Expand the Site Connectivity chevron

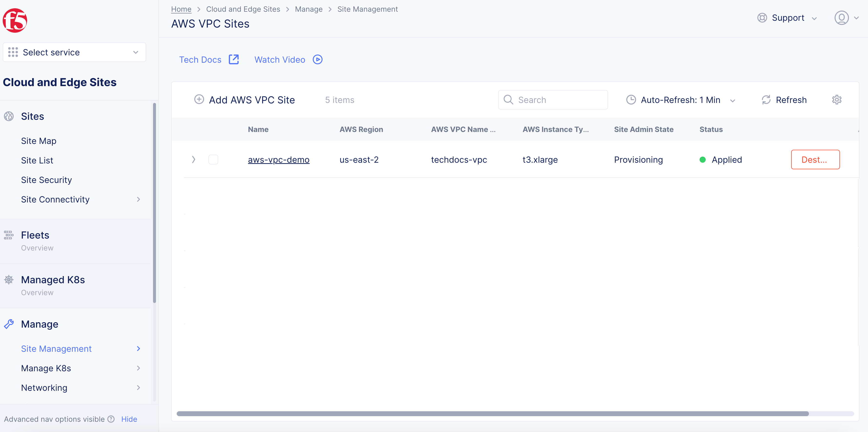tap(138, 199)
